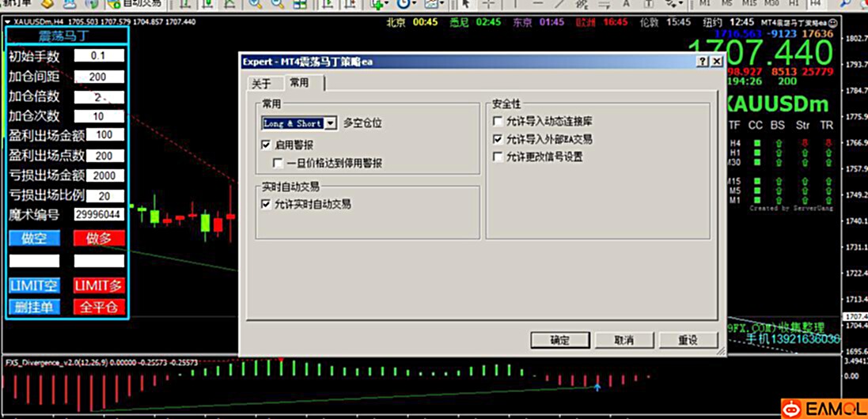Screen dimensions: 868x419
Task: Select the crosshair tool in the toolbar
Action: pos(490,4)
